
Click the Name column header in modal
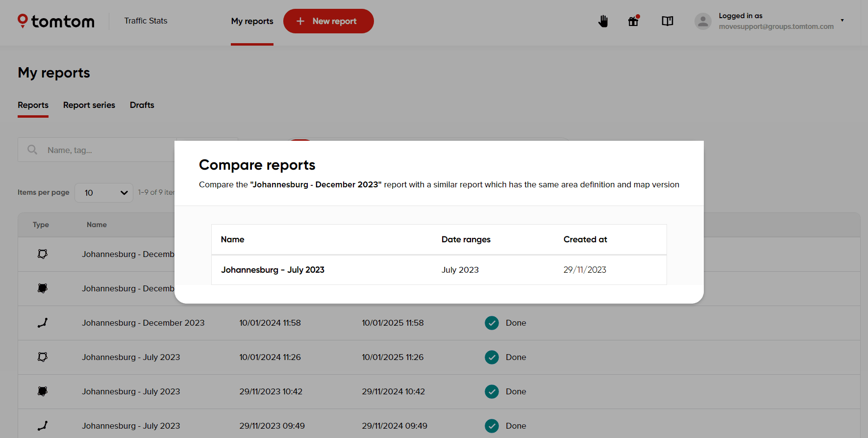click(232, 239)
